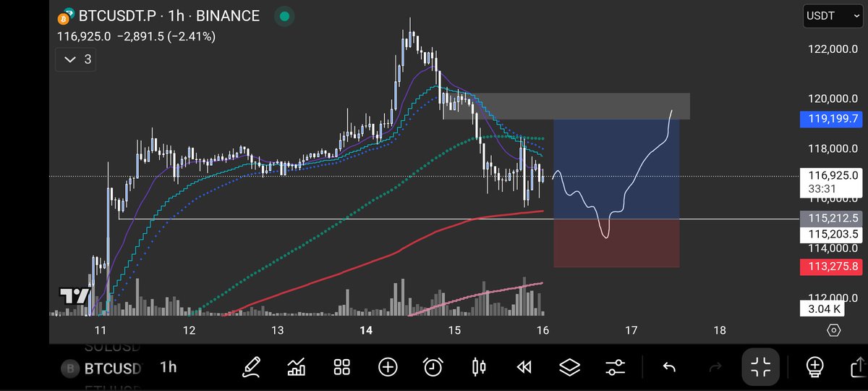Click date 14 on the time axis

(366, 330)
